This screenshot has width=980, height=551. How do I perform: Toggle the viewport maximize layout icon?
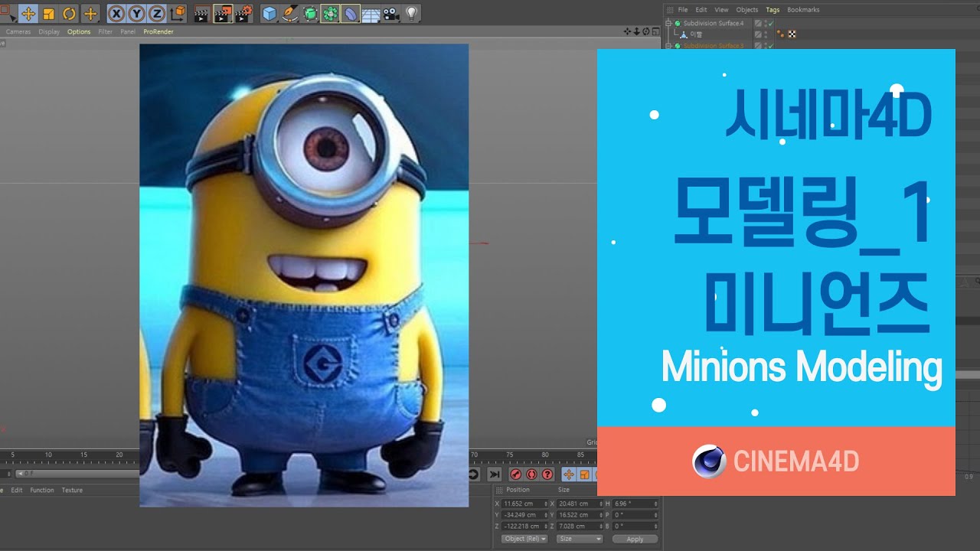(655, 31)
